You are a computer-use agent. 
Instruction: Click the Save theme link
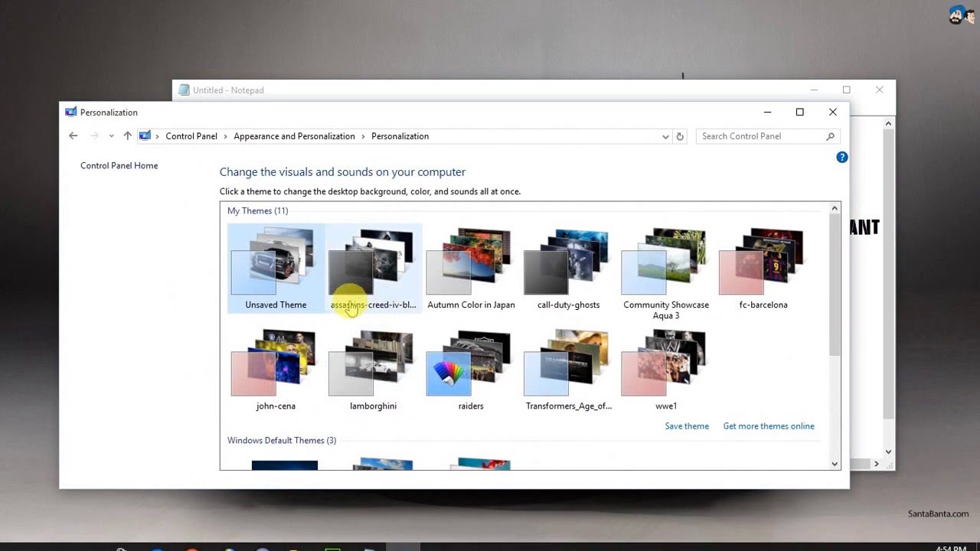click(x=687, y=426)
